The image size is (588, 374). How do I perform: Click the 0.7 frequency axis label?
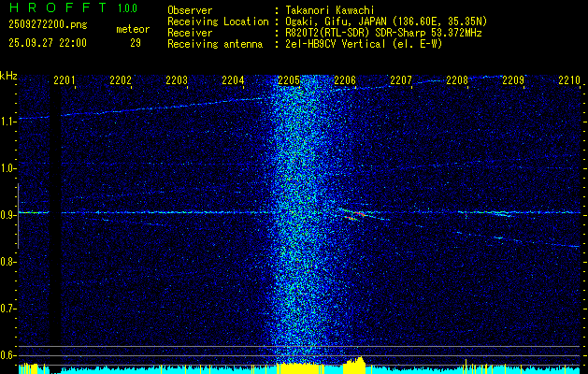[7, 309]
